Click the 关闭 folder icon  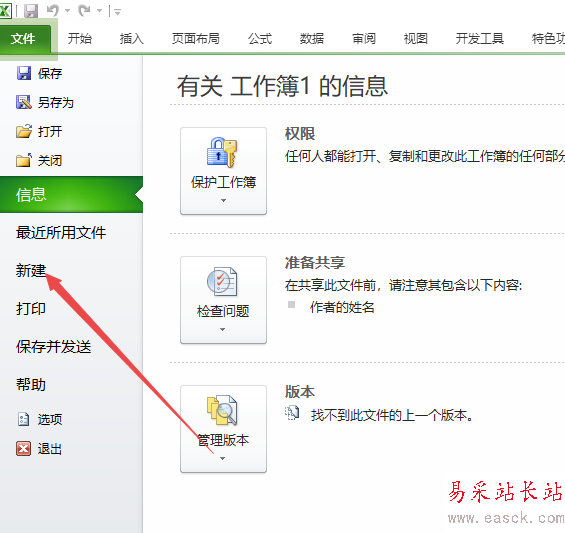pos(24,160)
